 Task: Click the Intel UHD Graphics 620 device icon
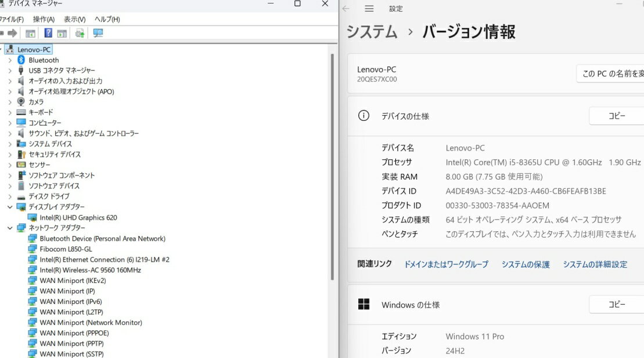point(33,217)
